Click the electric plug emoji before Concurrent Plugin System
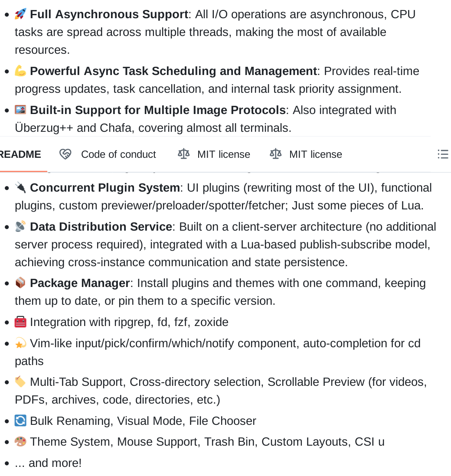The image size is (451, 476). tap(20, 188)
